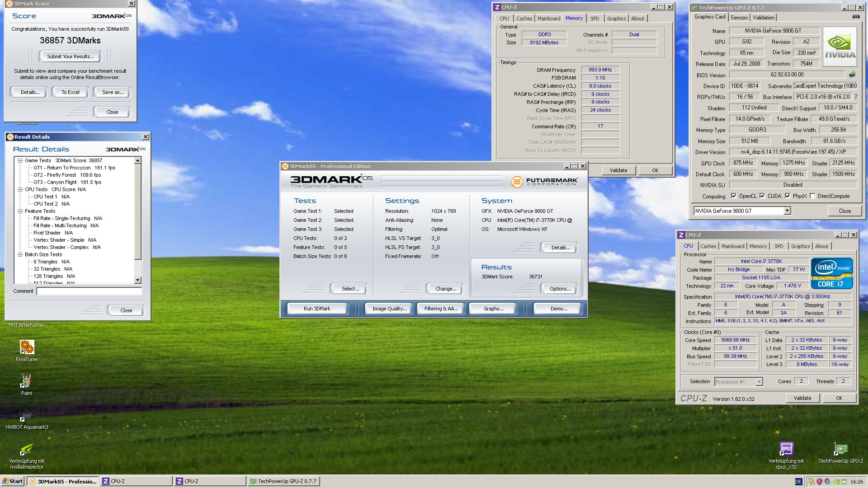Open Image Quality settings
The height and width of the screenshot is (488, 868).
389,309
